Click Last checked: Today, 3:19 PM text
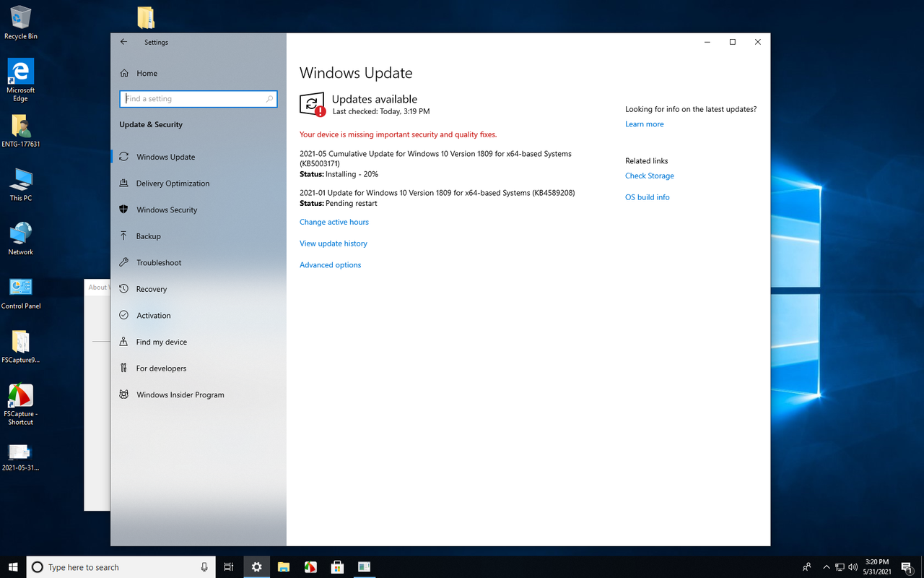This screenshot has width=924, height=578. coord(380,112)
